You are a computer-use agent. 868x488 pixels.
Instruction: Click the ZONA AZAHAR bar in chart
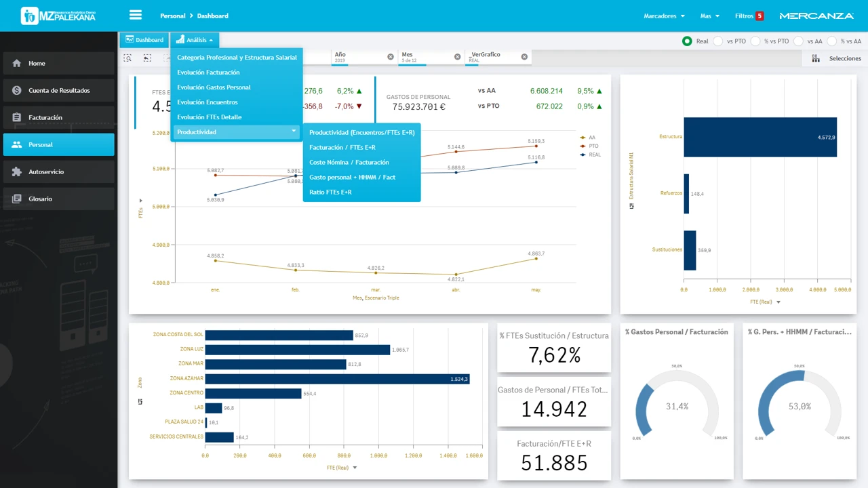[x=337, y=379]
